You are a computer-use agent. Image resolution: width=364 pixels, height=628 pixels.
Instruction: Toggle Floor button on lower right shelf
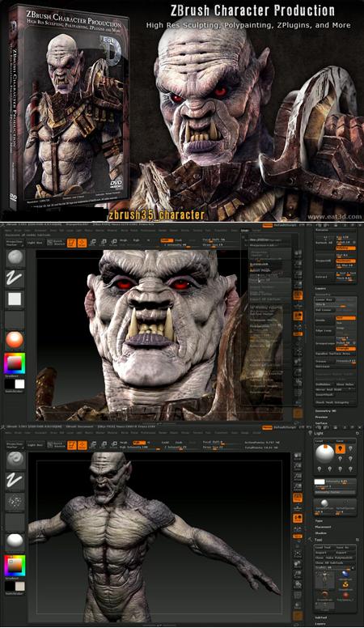[x=298, y=508]
